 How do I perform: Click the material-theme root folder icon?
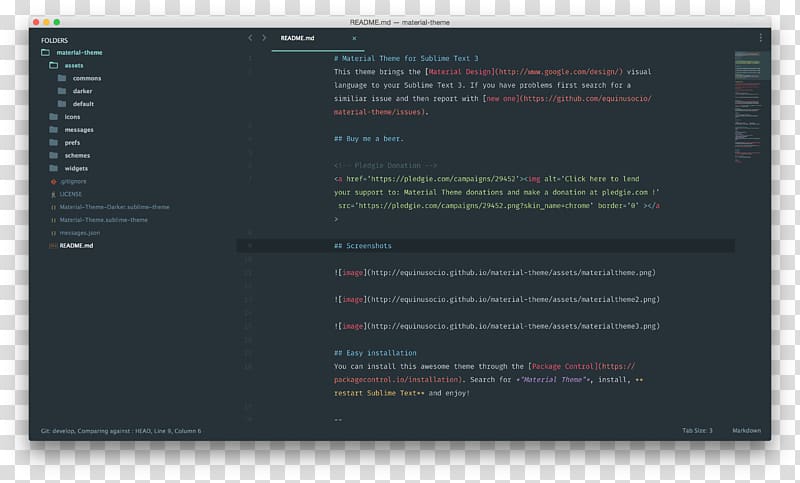[x=45, y=53]
